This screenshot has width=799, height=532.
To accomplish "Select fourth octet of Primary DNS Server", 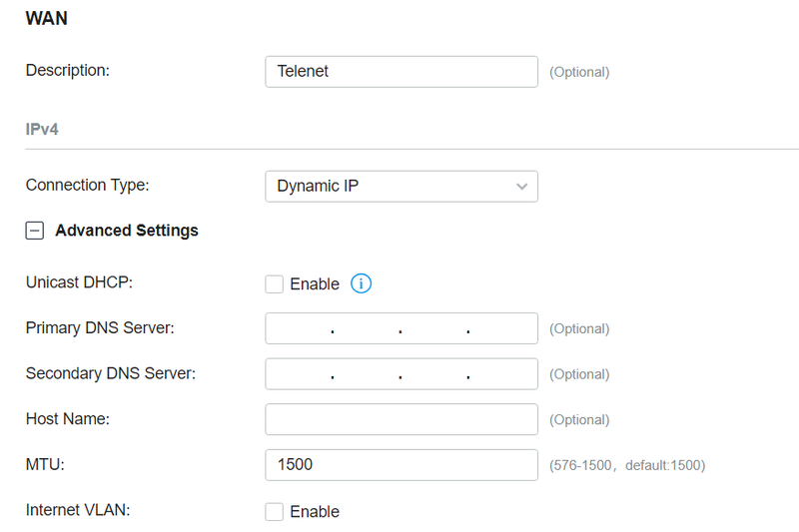I will pyautogui.click(x=502, y=328).
